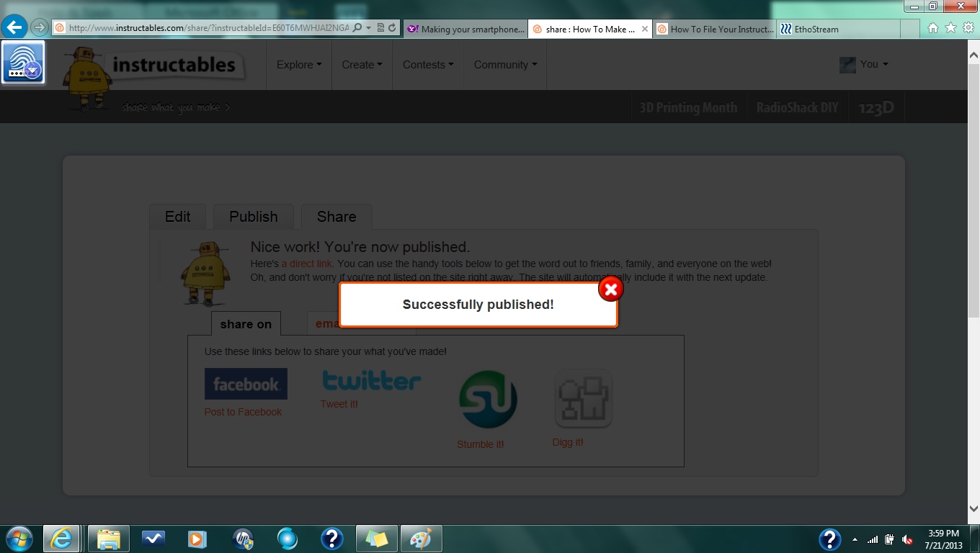Open Windows Media Player taskbar icon
Viewport: 980px width, 553px height.
coord(197,539)
